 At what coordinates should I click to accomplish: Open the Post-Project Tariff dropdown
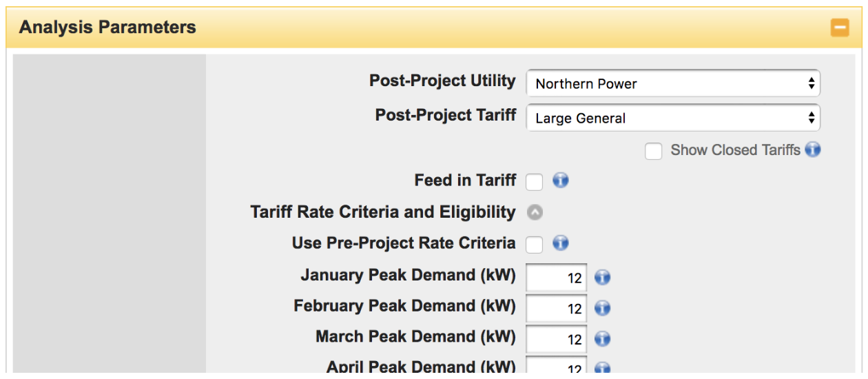coord(672,119)
